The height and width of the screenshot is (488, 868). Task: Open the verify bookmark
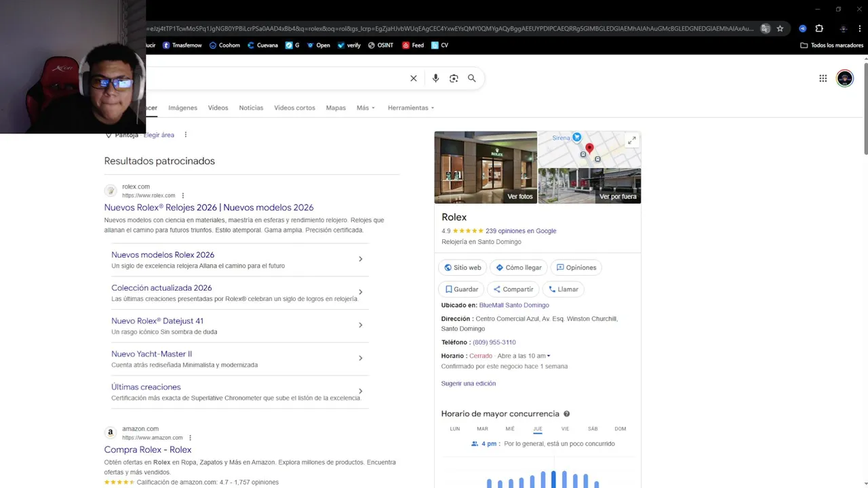349,45
